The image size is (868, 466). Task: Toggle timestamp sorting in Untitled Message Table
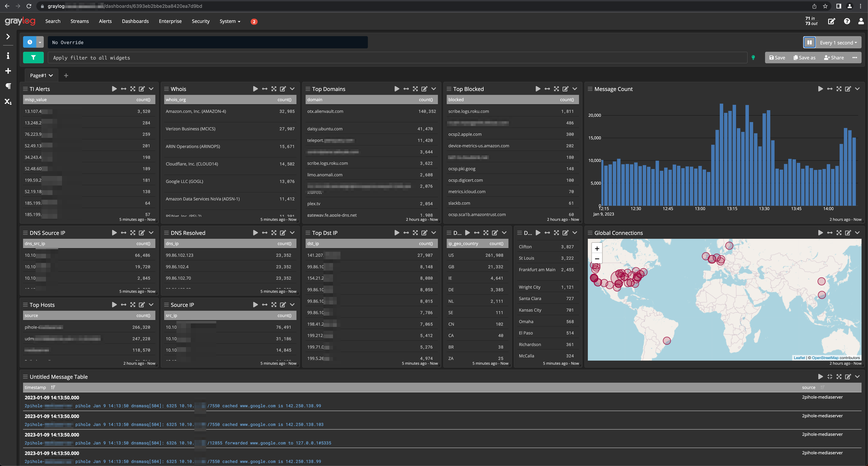[x=53, y=387]
